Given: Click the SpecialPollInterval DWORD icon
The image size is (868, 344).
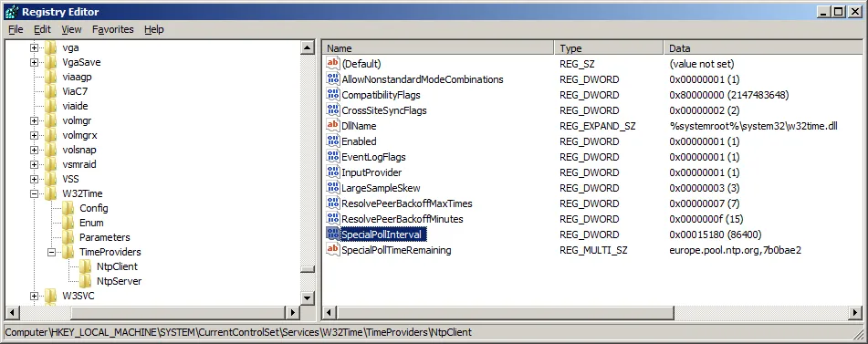Looking at the screenshot, I should (333, 235).
